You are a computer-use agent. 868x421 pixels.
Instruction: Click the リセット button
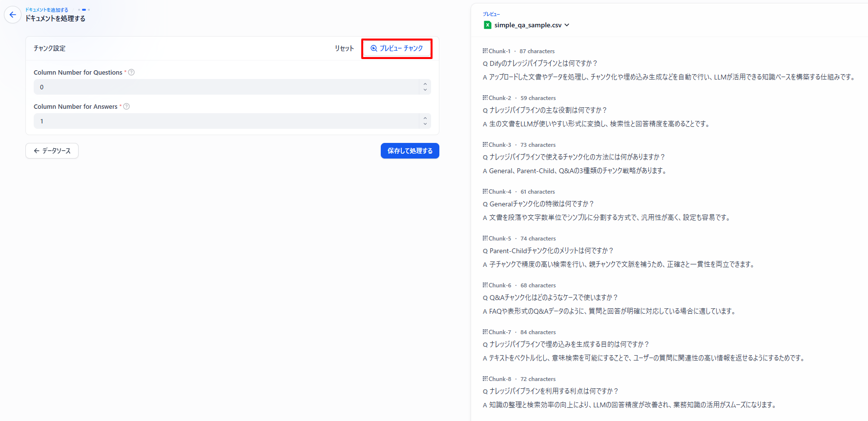point(344,48)
